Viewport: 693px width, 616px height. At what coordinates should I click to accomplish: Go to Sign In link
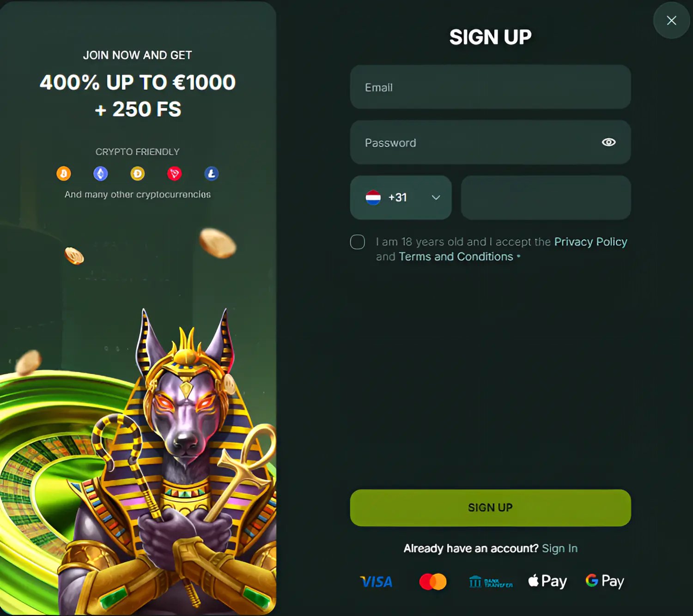coord(559,549)
